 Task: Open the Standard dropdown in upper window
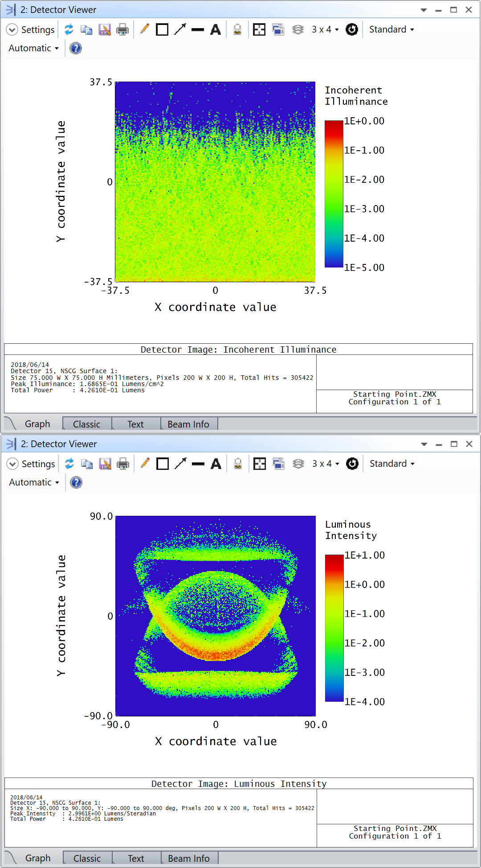coord(391,29)
